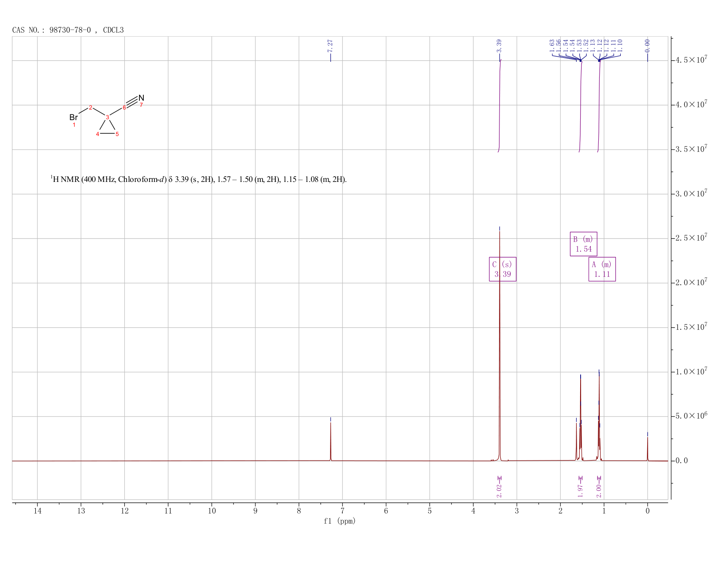Click the integral curve above 1.54 ppm

[x=581, y=107]
